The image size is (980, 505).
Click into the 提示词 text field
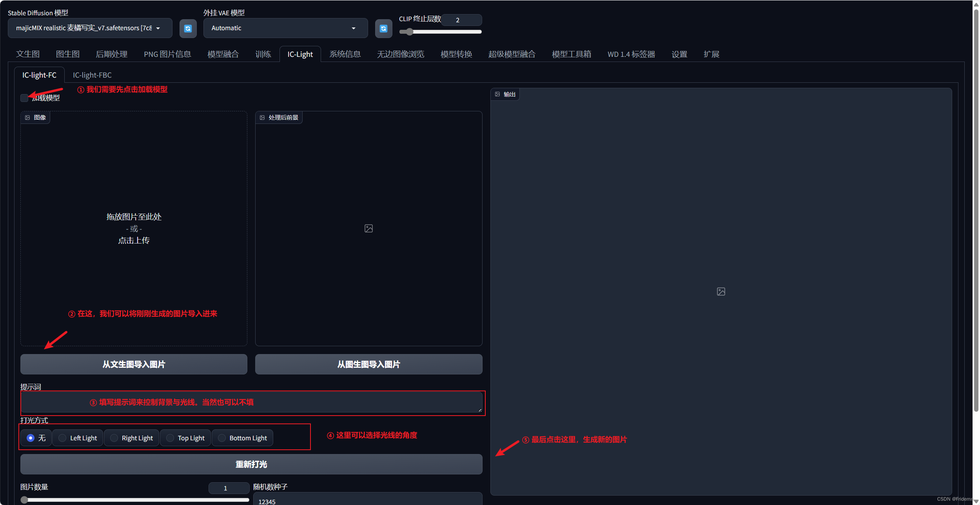point(251,402)
